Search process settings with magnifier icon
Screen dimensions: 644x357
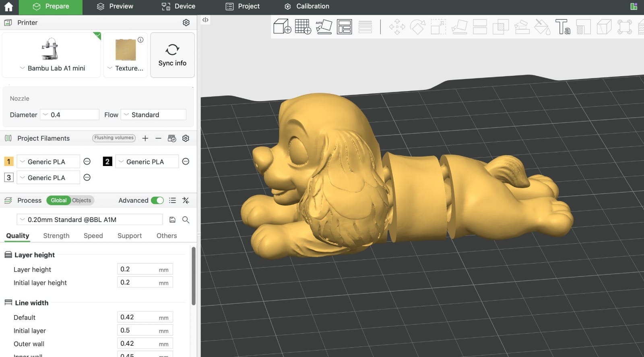coord(186,220)
